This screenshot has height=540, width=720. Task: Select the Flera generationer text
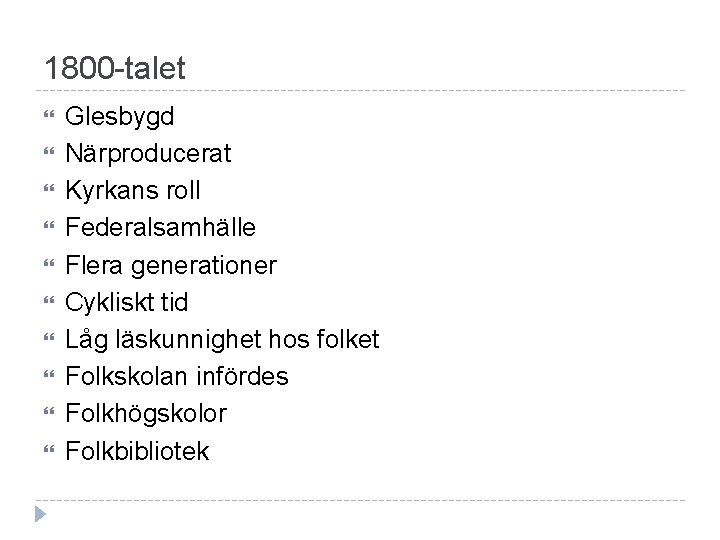[x=170, y=266]
